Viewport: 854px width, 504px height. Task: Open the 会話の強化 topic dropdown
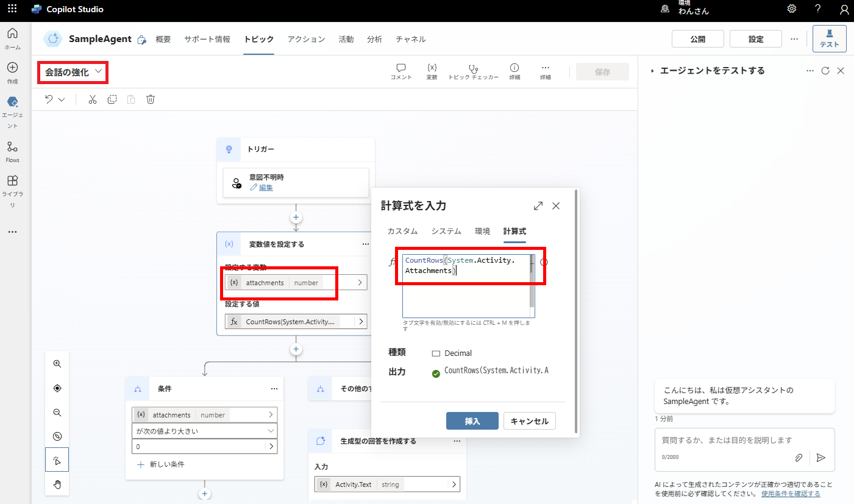[x=72, y=72]
